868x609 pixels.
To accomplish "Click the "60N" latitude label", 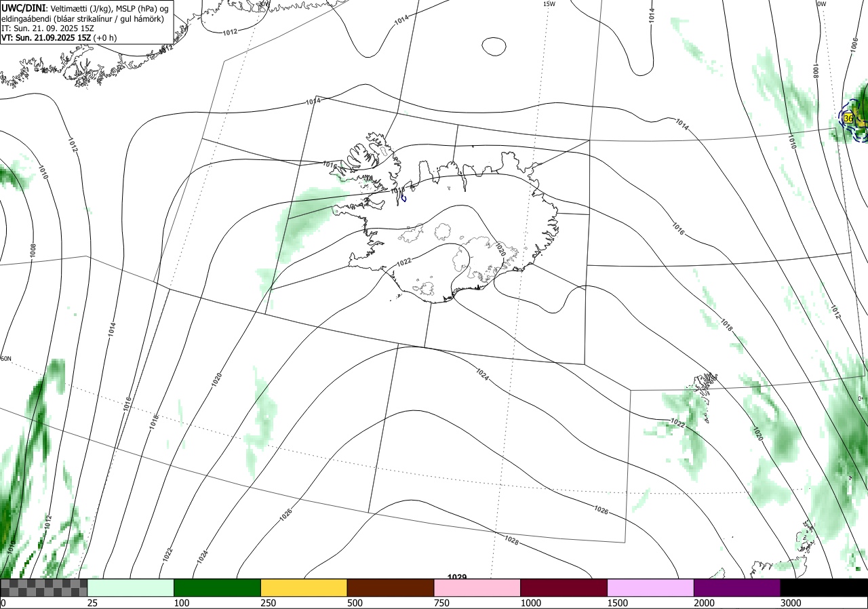I will [6, 359].
